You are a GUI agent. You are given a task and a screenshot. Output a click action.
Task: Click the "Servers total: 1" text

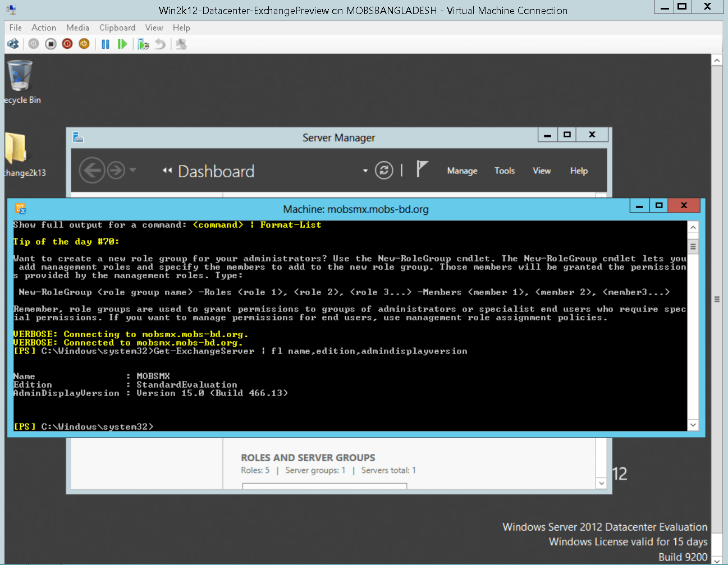point(388,470)
